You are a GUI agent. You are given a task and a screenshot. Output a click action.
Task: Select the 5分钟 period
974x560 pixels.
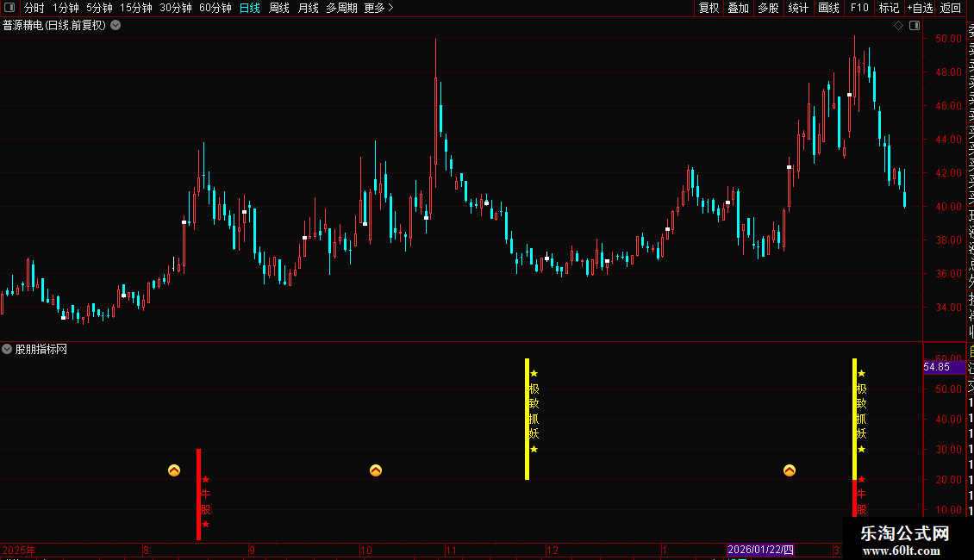(99, 8)
